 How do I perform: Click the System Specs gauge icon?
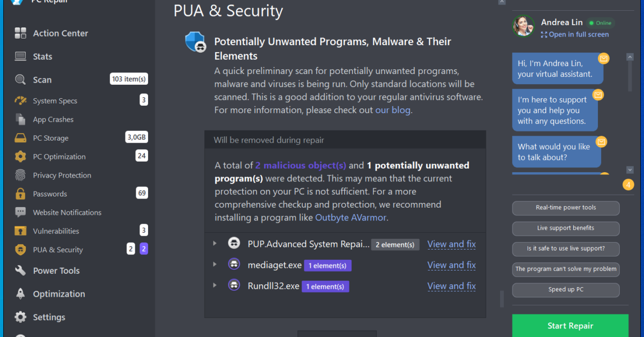point(20,101)
